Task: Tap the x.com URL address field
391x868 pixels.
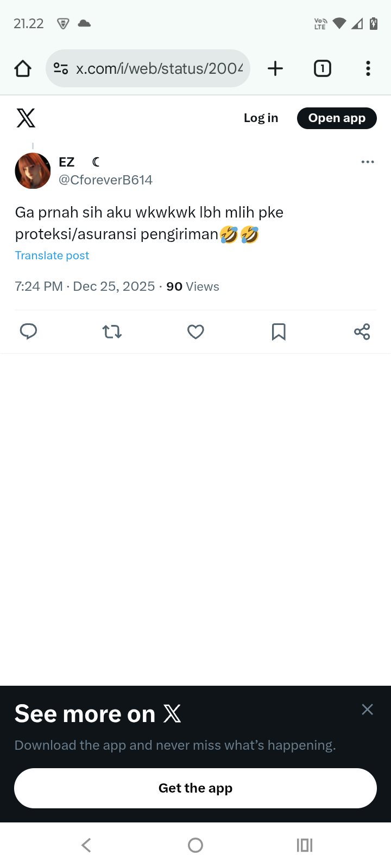Action: [159, 68]
